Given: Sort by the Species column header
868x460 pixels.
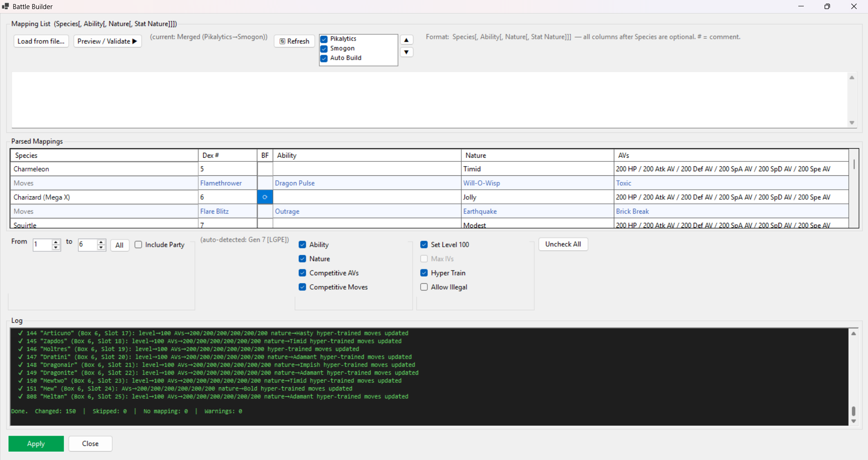Looking at the screenshot, I should [x=104, y=155].
